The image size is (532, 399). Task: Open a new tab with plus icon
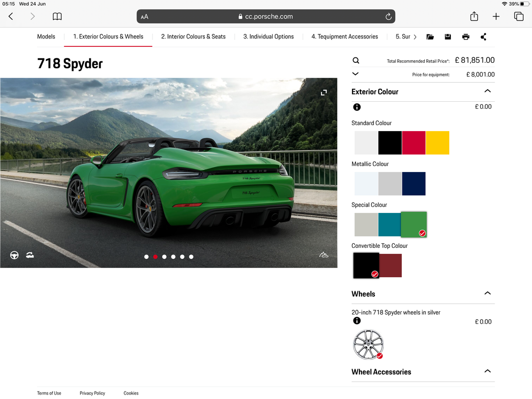[496, 16]
